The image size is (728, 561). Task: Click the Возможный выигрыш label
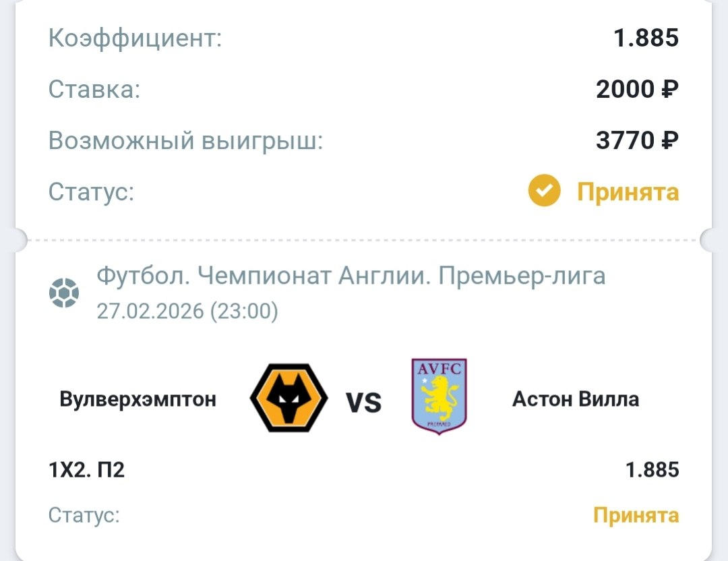186,140
